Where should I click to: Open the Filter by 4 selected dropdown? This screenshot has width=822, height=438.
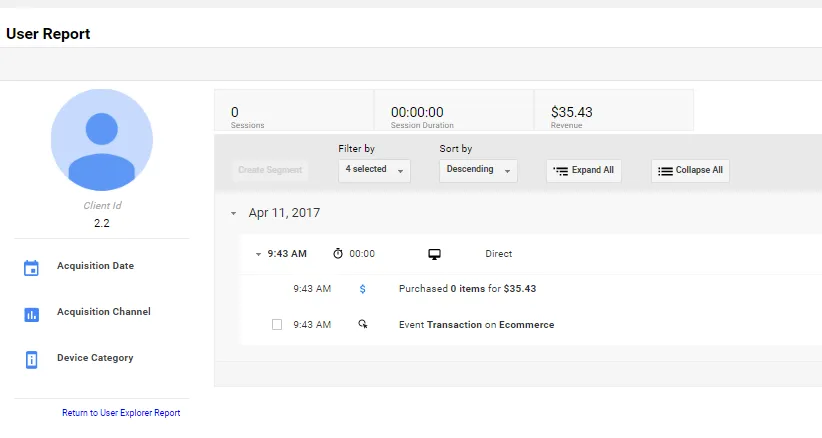point(375,170)
